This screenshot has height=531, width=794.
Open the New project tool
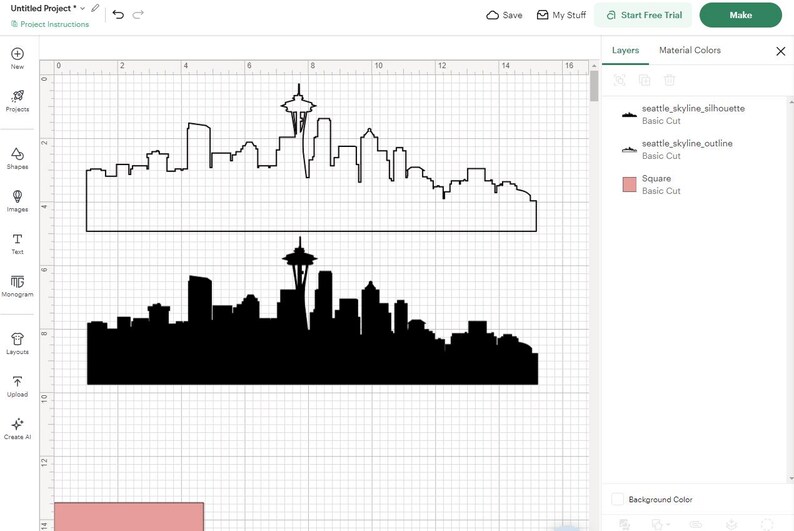17,58
